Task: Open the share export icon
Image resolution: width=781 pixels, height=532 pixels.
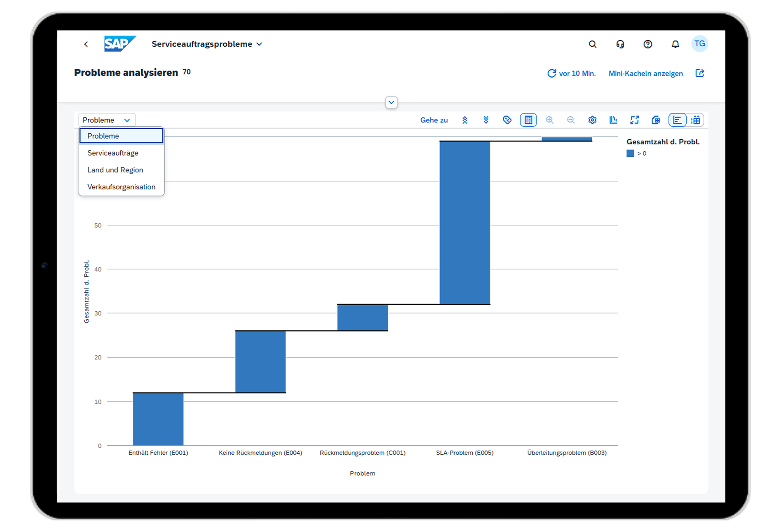Action: (700, 73)
